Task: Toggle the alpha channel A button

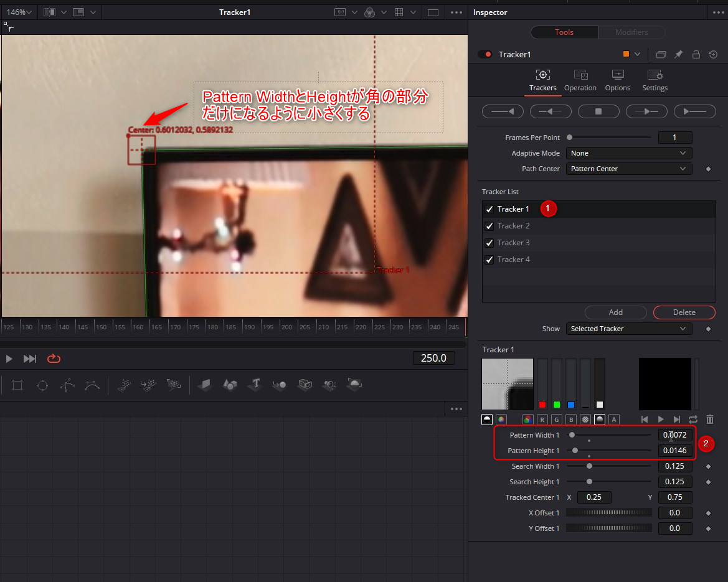Action: pyautogui.click(x=614, y=420)
